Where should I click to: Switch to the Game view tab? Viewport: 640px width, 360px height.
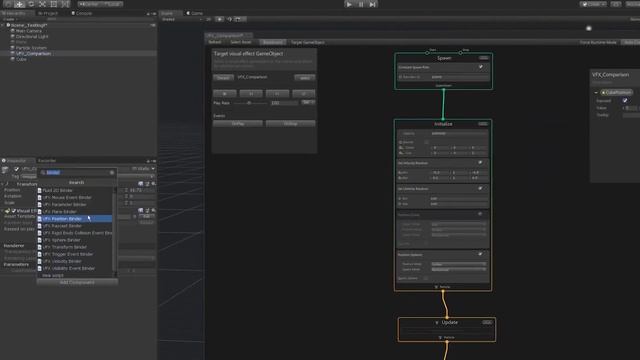click(195, 13)
